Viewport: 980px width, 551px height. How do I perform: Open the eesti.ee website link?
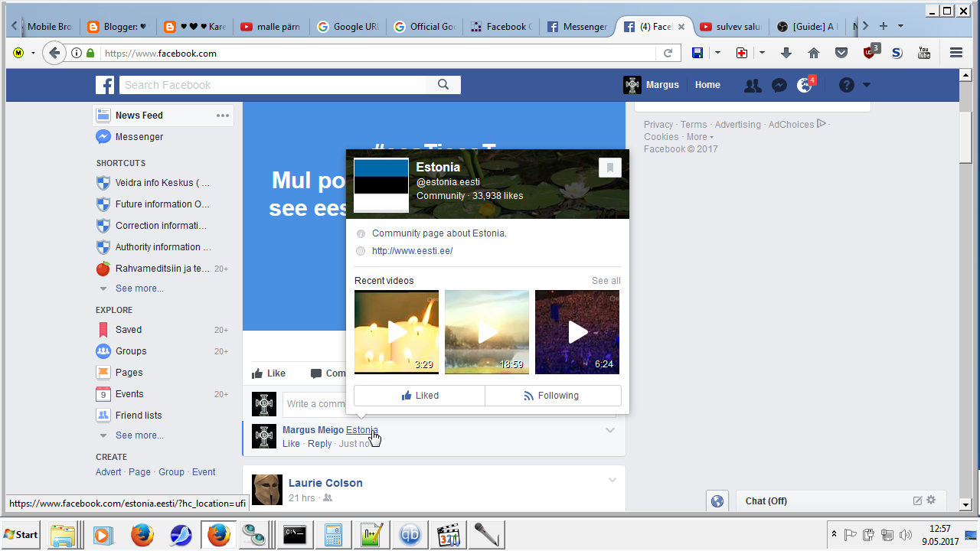[x=412, y=251]
